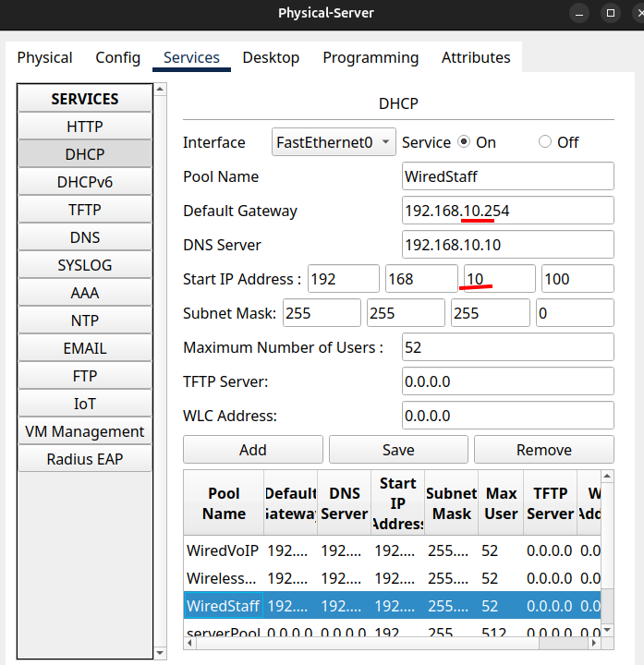
Task: Open the NTP service
Action: 85,320
